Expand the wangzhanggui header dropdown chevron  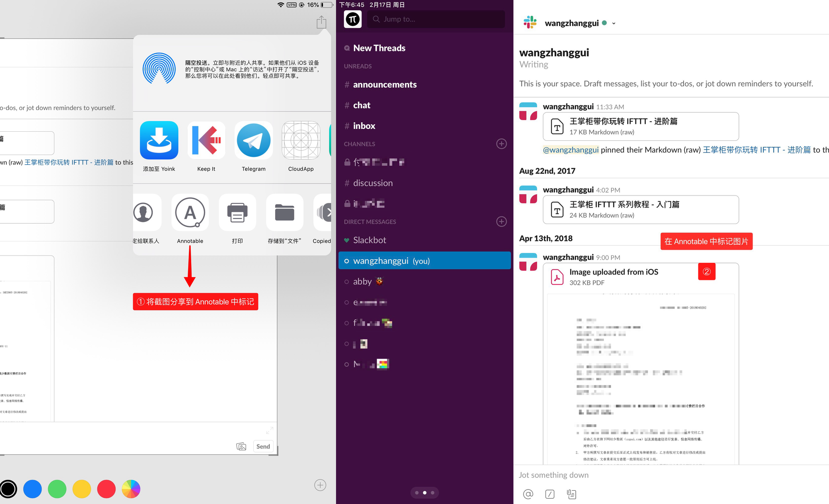click(614, 24)
